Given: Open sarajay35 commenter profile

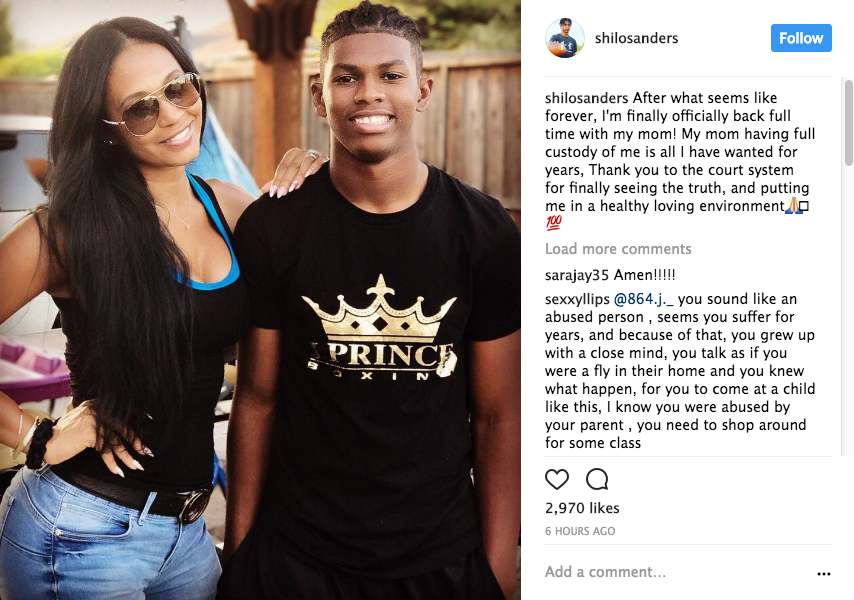Looking at the screenshot, I should [x=577, y=275].
